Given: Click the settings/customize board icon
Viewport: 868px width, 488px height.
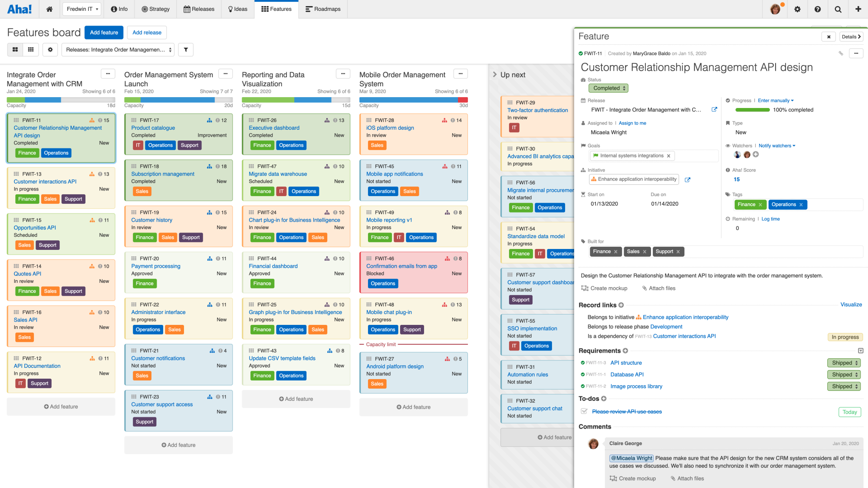Looking at the screenshot, I should click(51, 49).
